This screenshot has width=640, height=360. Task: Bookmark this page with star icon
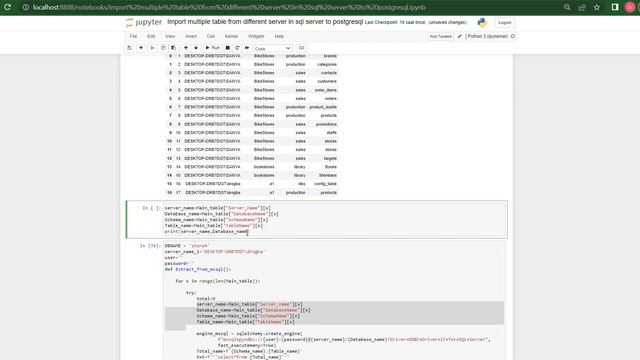coord(597,7)
